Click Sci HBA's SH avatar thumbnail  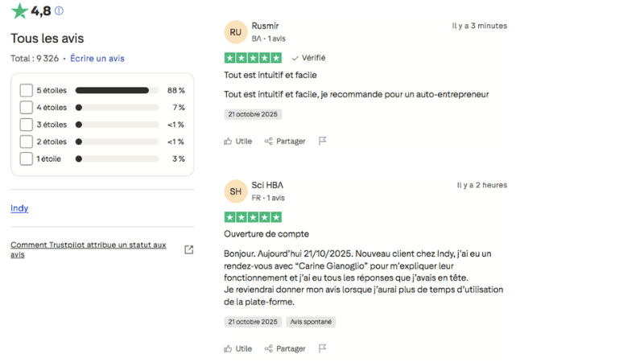point(235,191)
